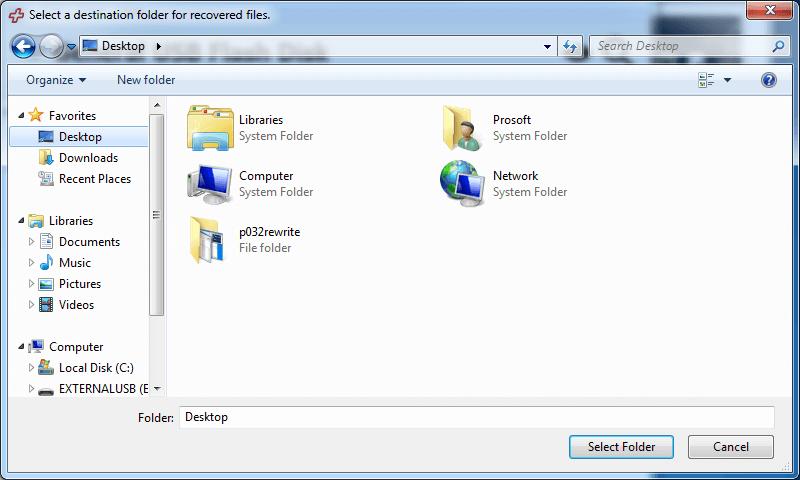Click the Local Disk (C:) drive icon
The height and width of the screenshot is (480, 800).
[46, 367]
